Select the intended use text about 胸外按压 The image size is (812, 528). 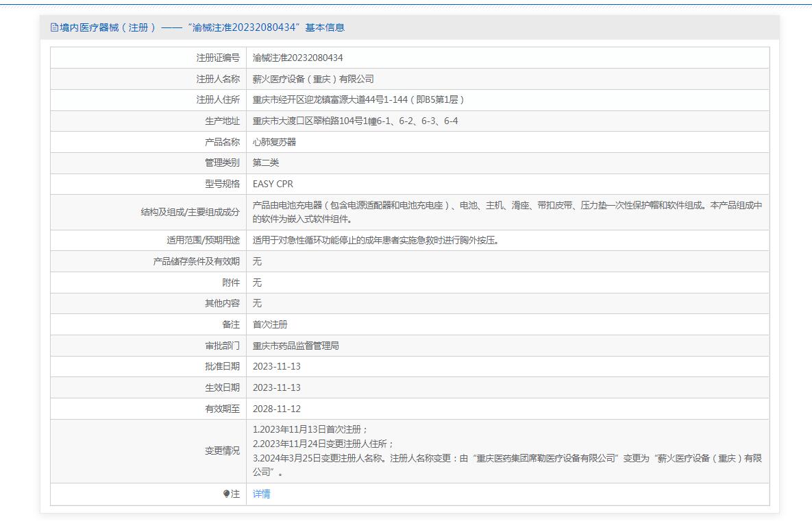pyautogui.click(x=375, y=240)
